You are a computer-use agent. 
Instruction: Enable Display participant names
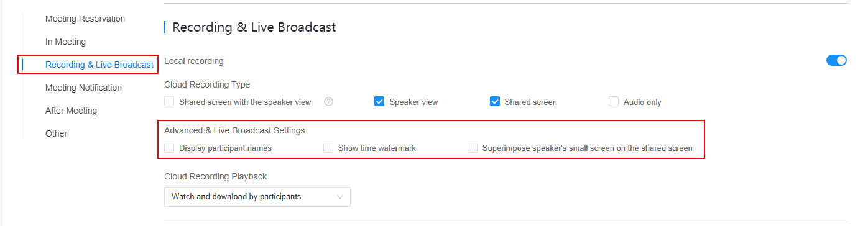pos(169,148)
